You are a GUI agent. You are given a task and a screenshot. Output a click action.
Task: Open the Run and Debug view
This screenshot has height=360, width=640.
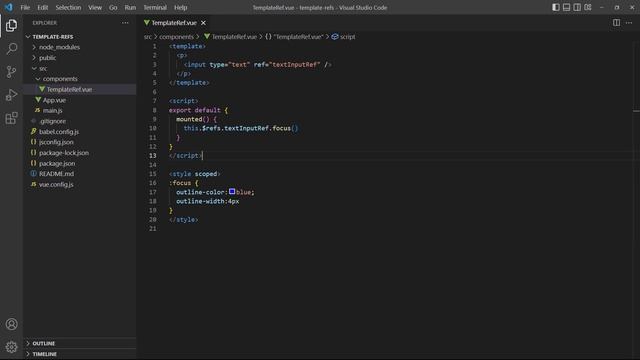(x=11, y=95)
